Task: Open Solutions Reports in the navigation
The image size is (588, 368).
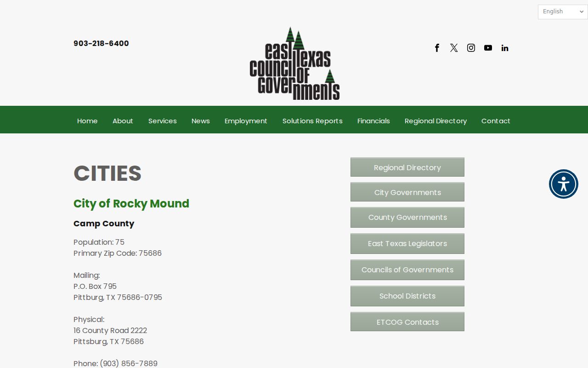Action: tap(312, 121)
